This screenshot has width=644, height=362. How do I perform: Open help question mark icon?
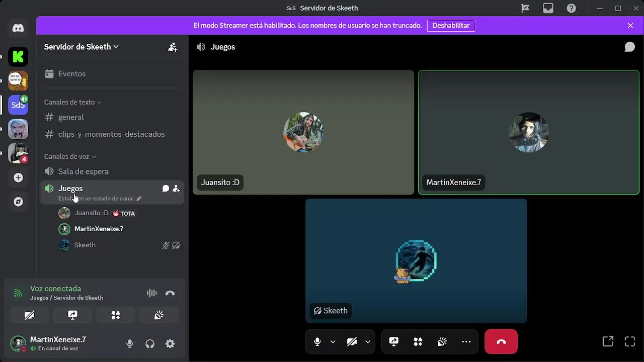571,8
